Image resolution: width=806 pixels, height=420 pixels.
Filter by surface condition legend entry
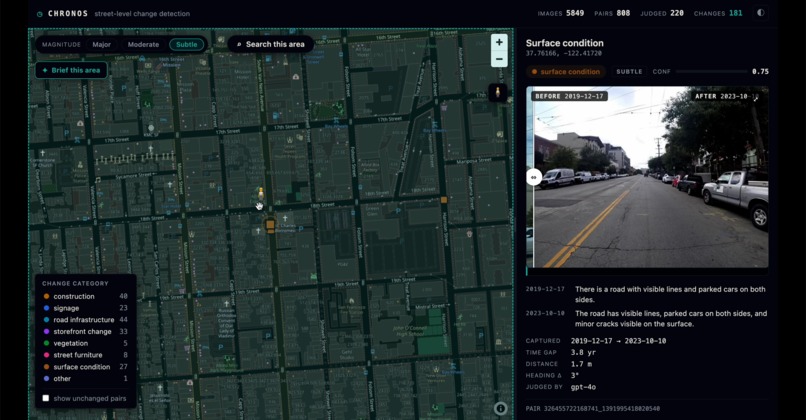tap(85, 367)
